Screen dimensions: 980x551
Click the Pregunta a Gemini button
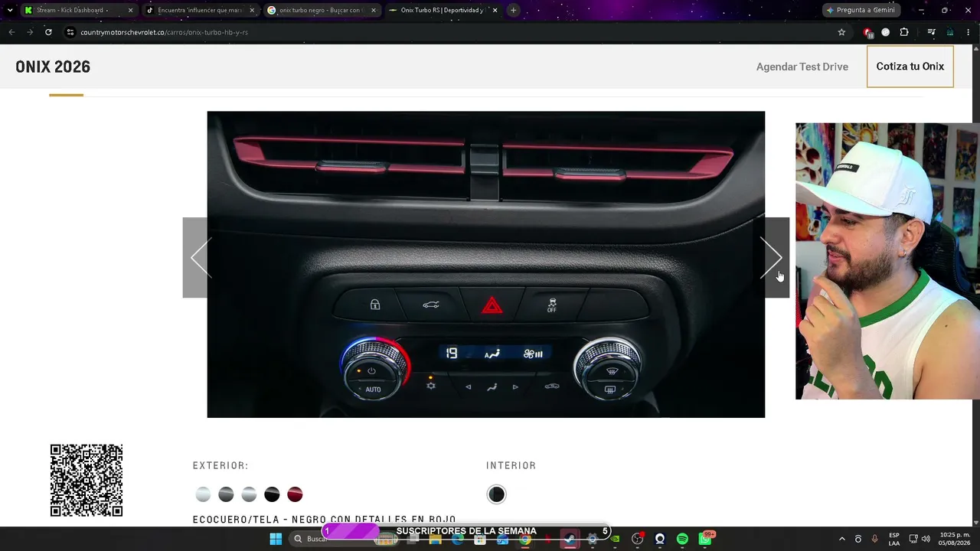861,10
